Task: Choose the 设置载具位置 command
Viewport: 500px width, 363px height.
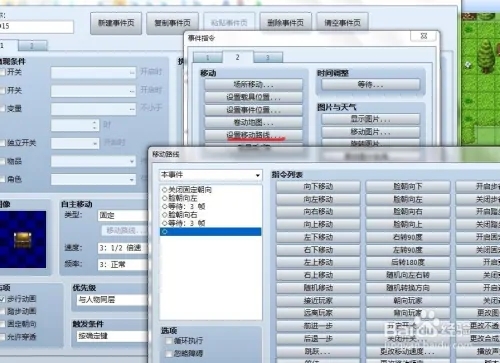Action: click(253, 97)
